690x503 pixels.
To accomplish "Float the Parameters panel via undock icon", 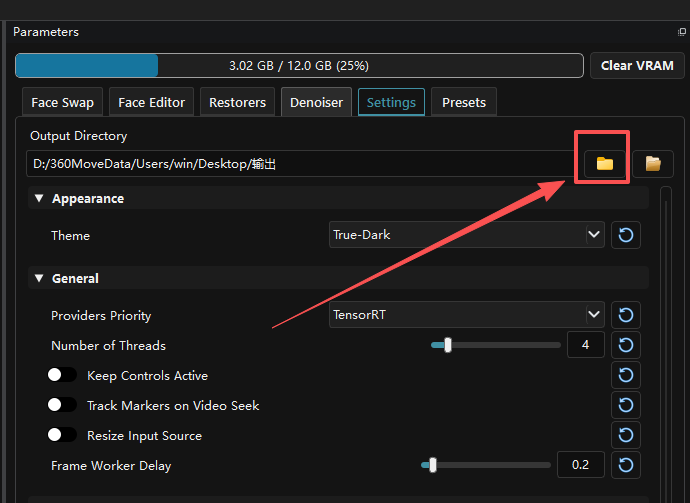I will 682,32.
